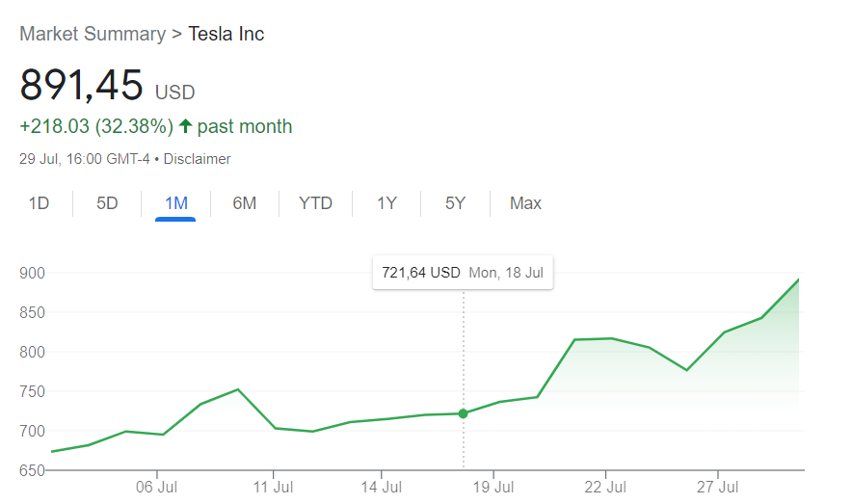This screenshot has width=852, height=504.
Task: Select the 1Y range tab
Action: click(x=386, y=203)
